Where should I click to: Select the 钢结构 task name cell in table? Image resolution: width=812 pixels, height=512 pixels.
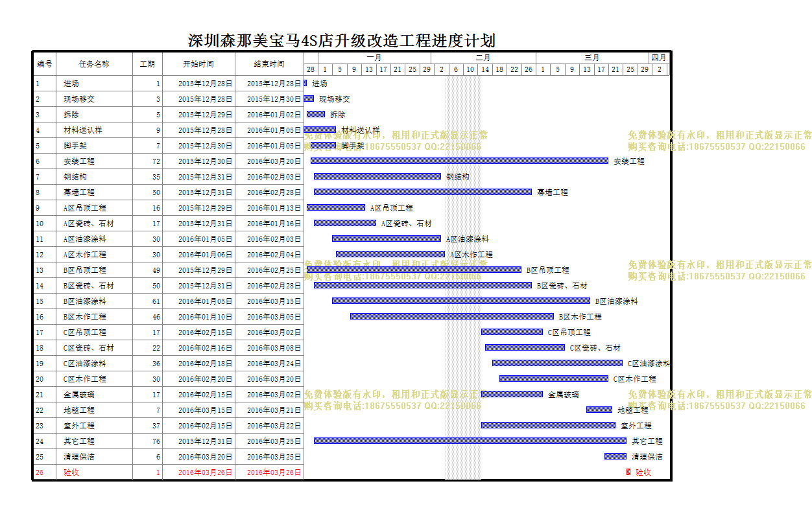[95, 177]
